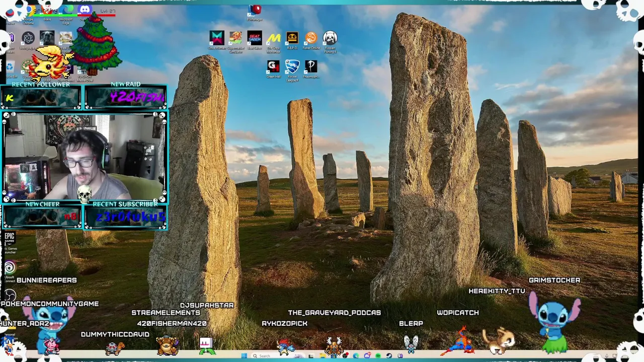
Task: Open the Epic Games Launcher icon
Action: tap(10, 242)
